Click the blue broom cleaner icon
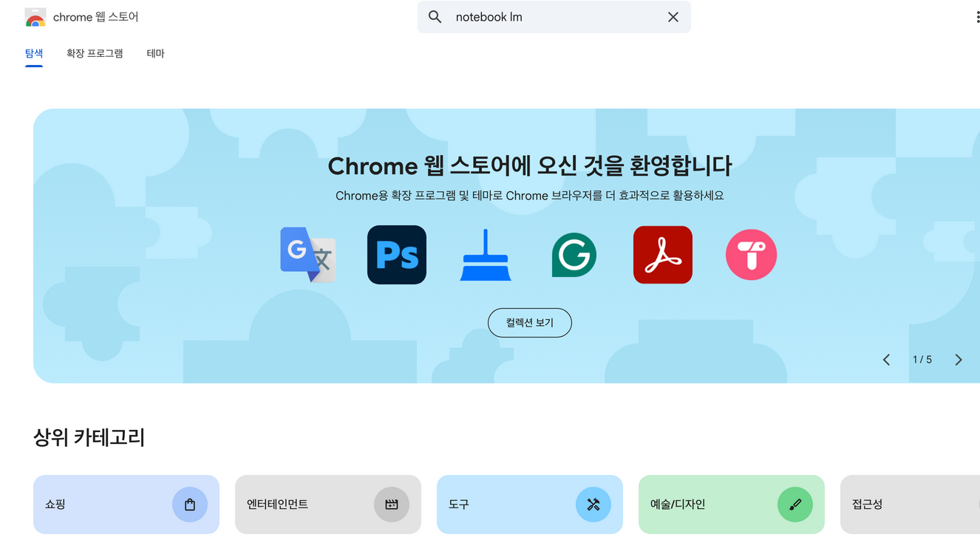980x551 pixels. click(486, 255)
